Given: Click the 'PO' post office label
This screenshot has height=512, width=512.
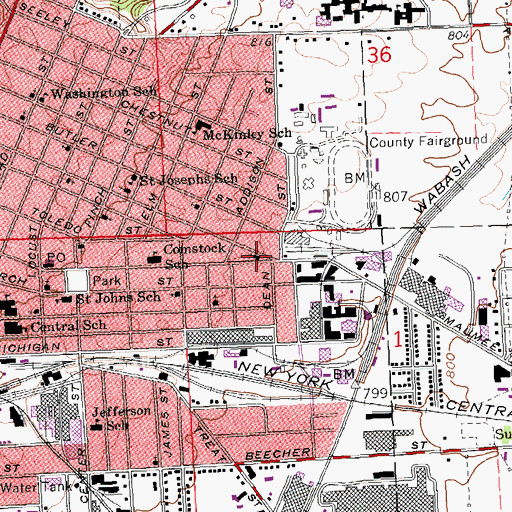Looking at the screenshot, I should click(56, 257).
